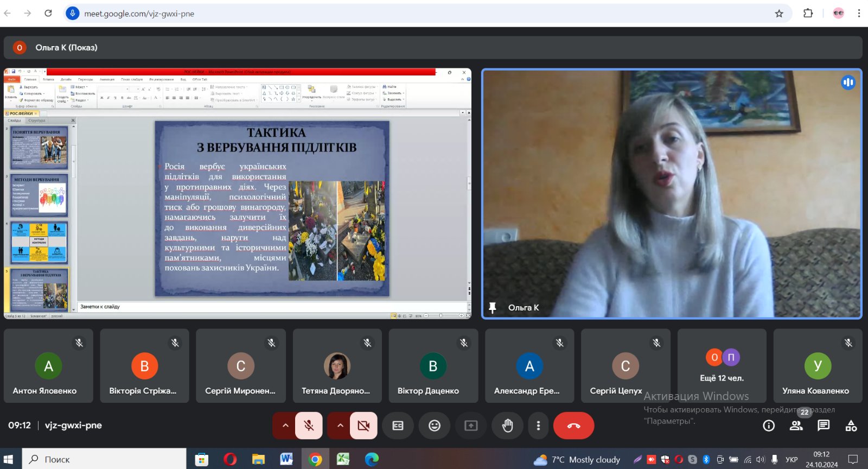Image resolution: width=868 pixels, height=469 pixels.
Task: Open the activities icon
Action: (851, 426)
